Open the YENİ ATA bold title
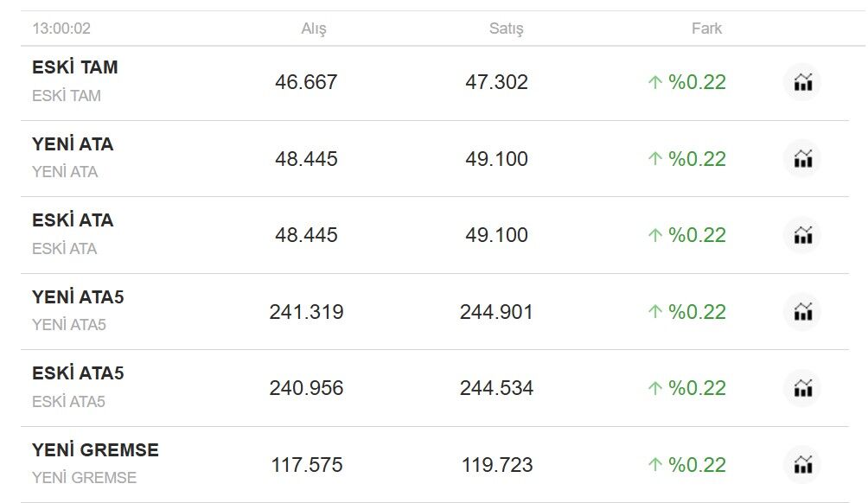This screenshot has width=868, height=503. (x=73, y=143)
